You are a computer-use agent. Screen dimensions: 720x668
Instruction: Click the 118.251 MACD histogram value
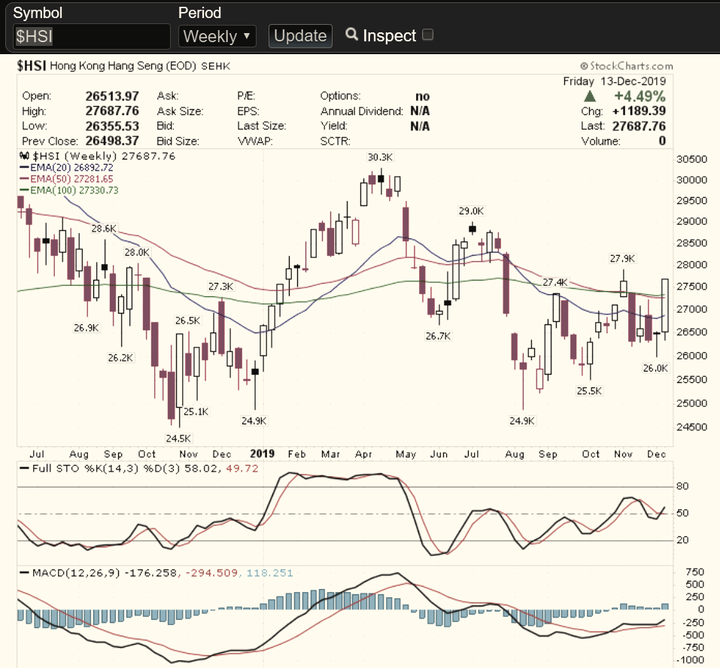pyautogui.click(x=270, y=573)
